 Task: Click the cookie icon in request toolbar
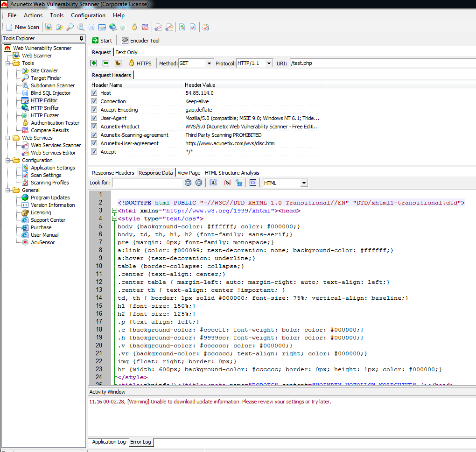118,63
